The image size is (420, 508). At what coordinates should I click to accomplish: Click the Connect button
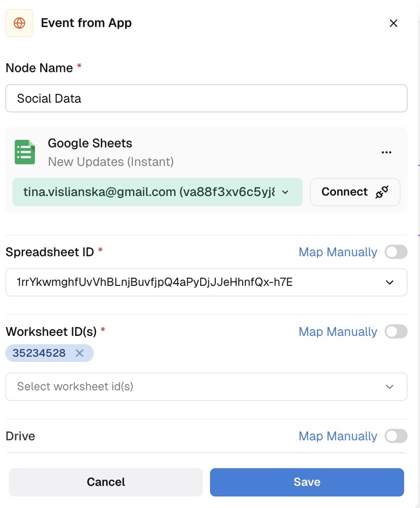(355, 192)
